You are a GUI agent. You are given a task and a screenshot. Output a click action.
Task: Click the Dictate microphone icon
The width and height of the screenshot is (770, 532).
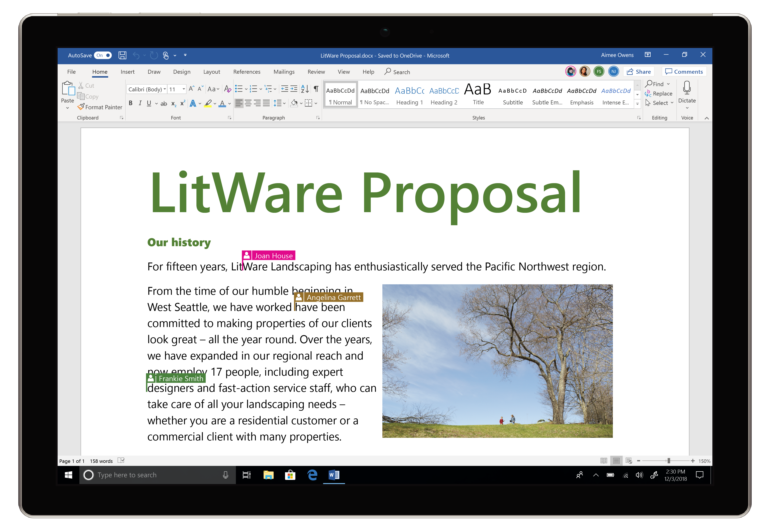tap(687, 88)
